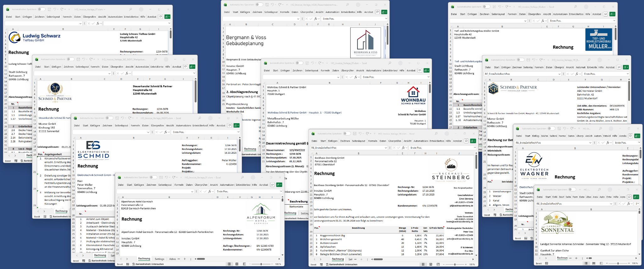Click zoom slider in Landgut Sonnental status bar
Screen dimensions: 644x269
click(x=618, y=263)
